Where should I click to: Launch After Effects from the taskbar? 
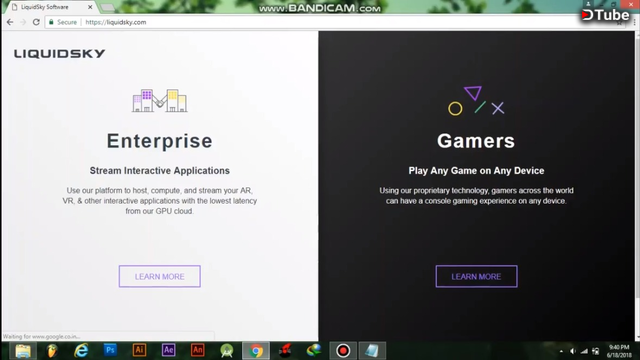pyautogui.click(x=168, y=350)
